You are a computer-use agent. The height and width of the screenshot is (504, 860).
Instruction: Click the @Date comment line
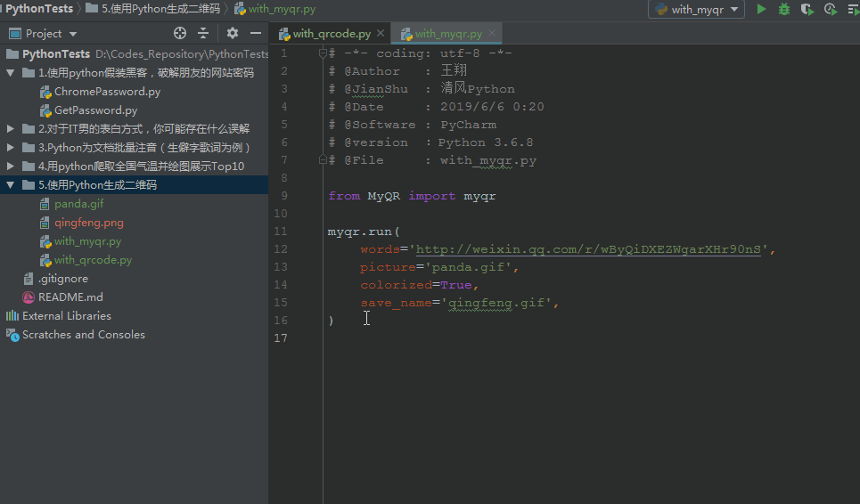[x=436, y=107]
